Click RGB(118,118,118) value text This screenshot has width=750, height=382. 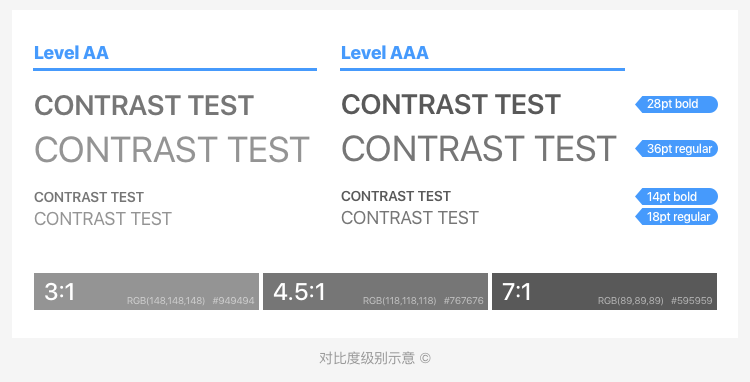pyautogui.click(x=399, y=301)
